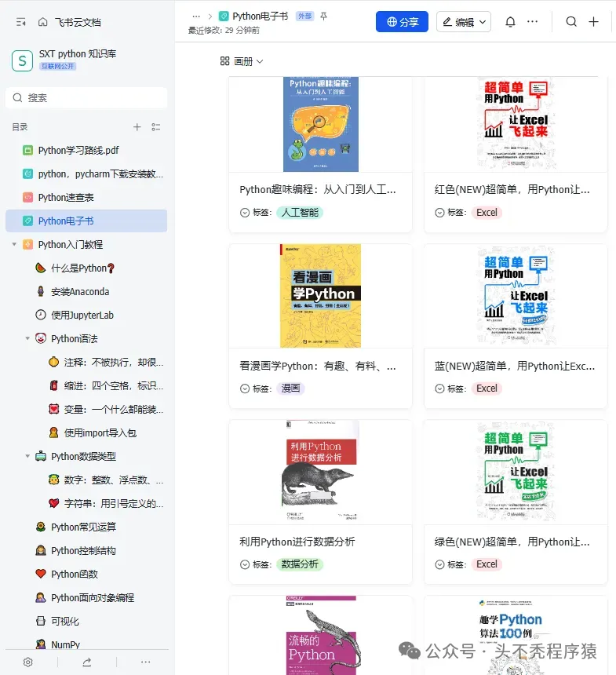Collapse the Python入门教程 tree node
Screen dimensions: 616x675
click(14, 244)
